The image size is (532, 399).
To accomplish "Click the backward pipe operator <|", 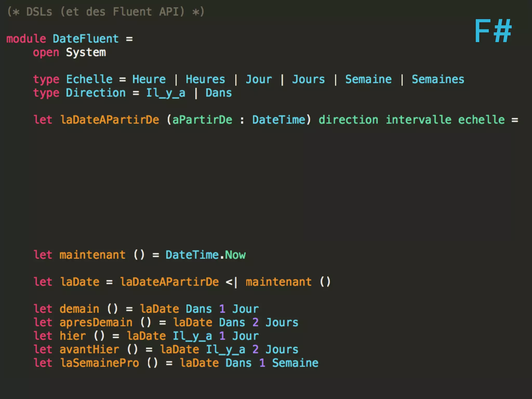I will [231, 282].
